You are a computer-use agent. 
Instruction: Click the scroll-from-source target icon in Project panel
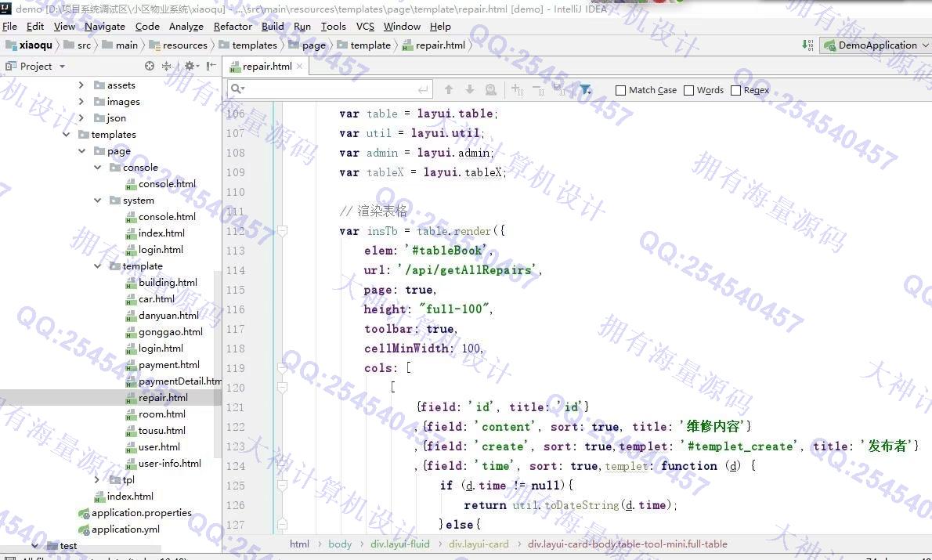[150, 67]
